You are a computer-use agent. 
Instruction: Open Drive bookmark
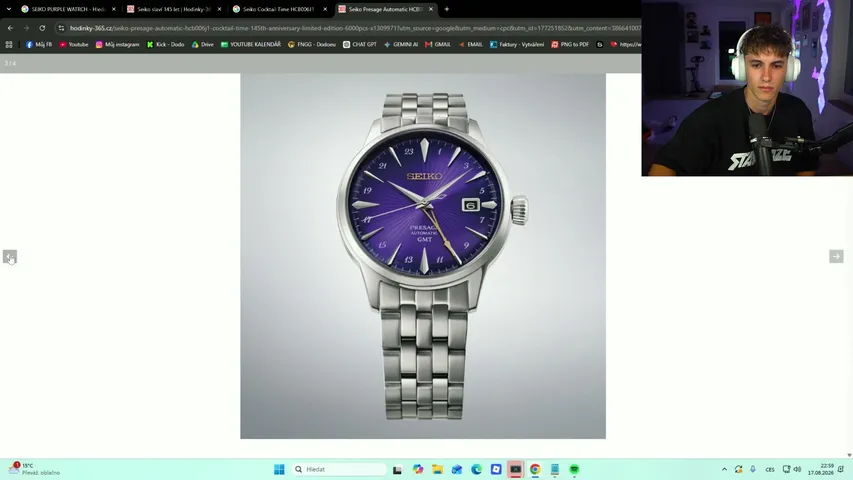202,45
